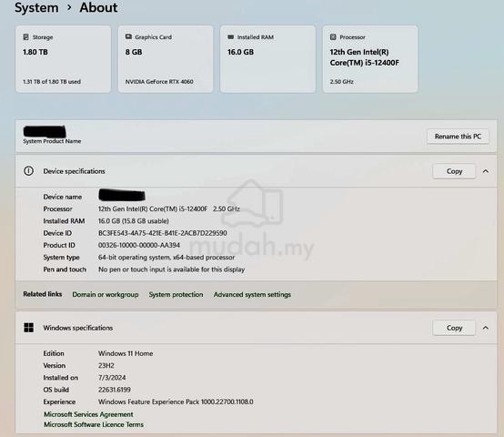This screenshot has width=504, height=437.
Task: Click the OS build value 22631.6199
Action: click(x=115, y=390)
